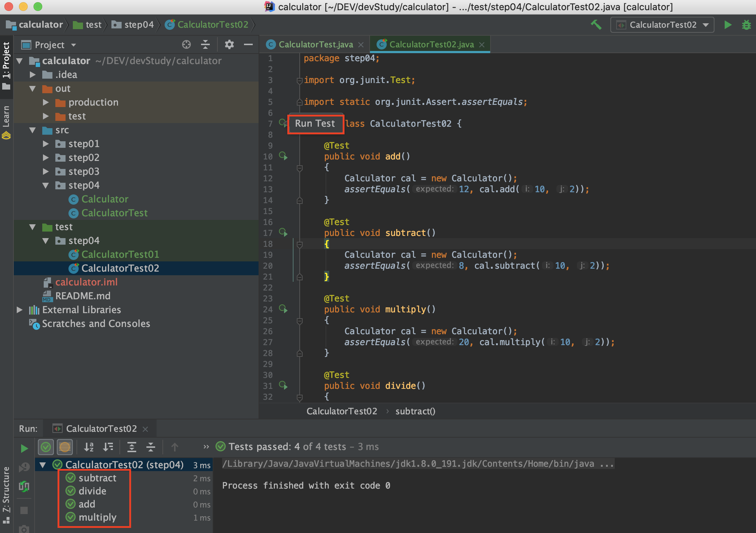
Task: Toggle Show Ignored tests filter
Action: pyautogui.click(x=65, y=447)
